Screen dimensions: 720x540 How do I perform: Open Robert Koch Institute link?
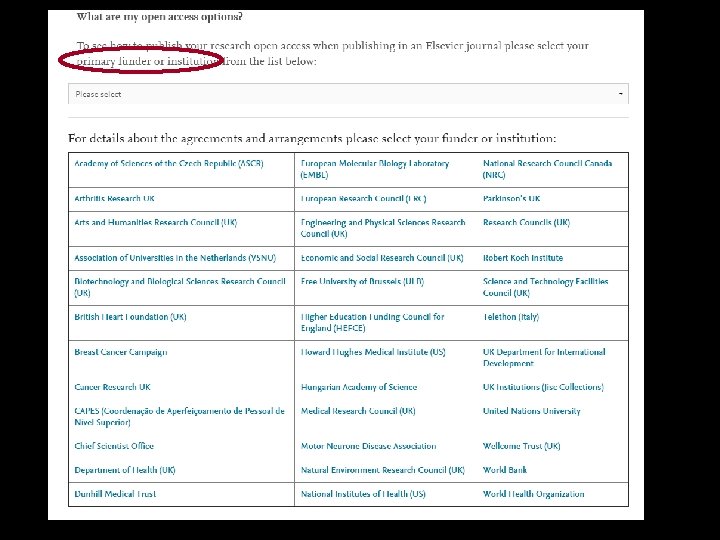[x=523, y=258]
